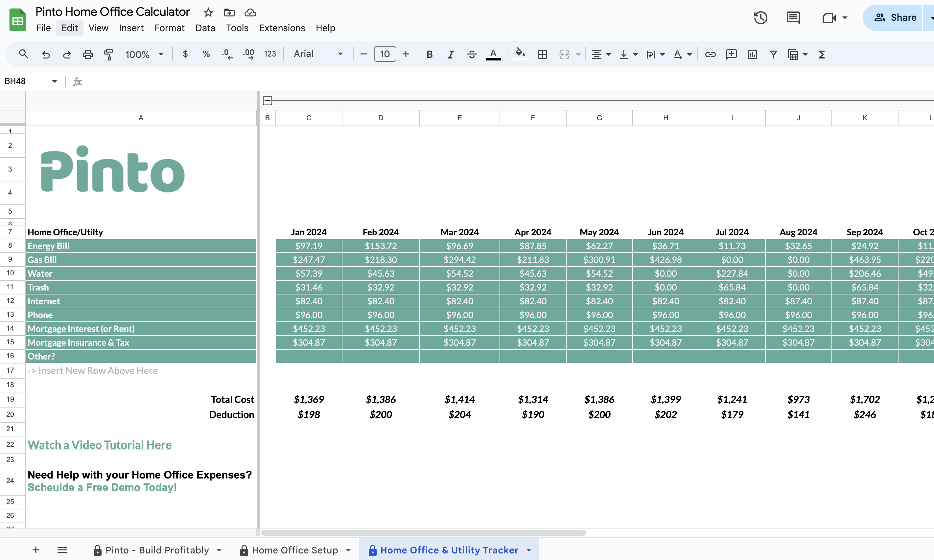Open version history

coord(761,17)
